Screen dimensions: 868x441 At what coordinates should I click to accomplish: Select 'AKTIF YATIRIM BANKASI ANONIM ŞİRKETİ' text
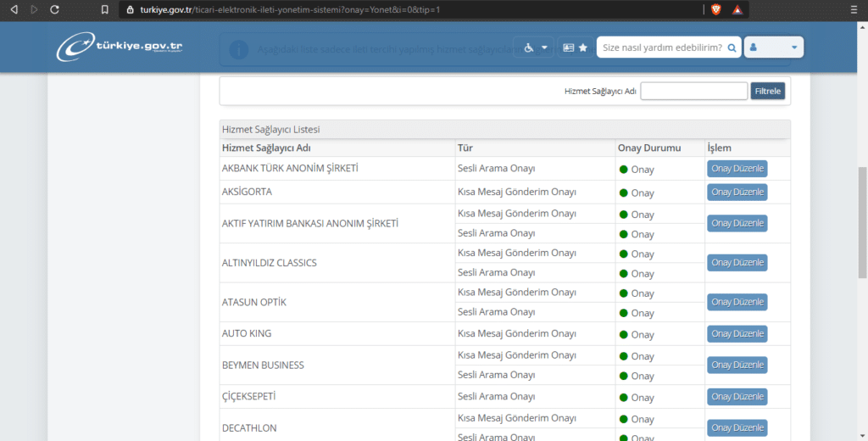[x=310, y=223]
